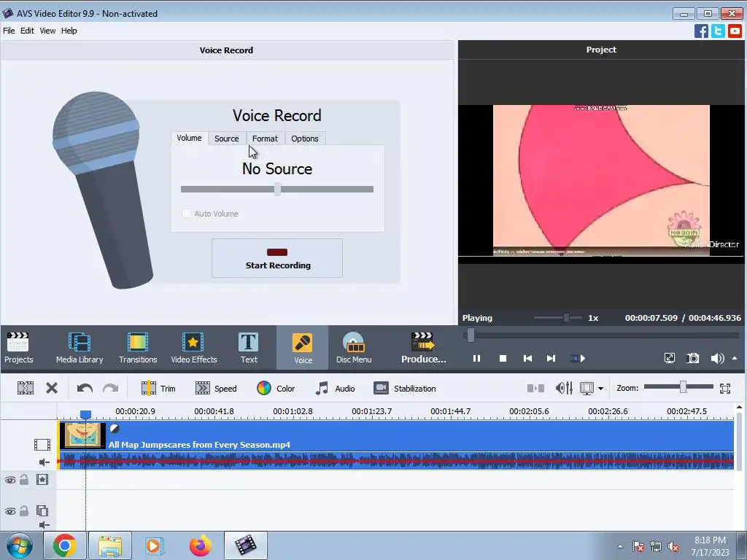This screenshot has width=747, height=560.
Task: Select the All Map Jumpscares clip thumbnail
Action: pos(82,435)
